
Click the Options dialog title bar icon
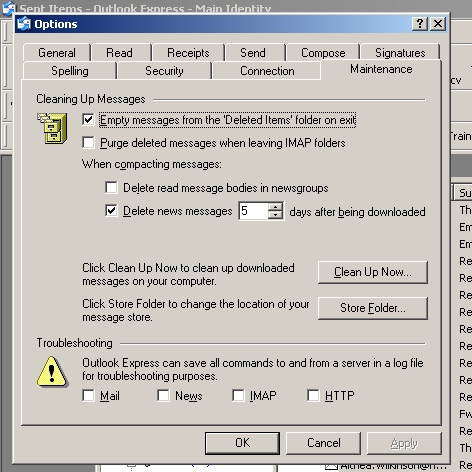[x=24, y=24]
